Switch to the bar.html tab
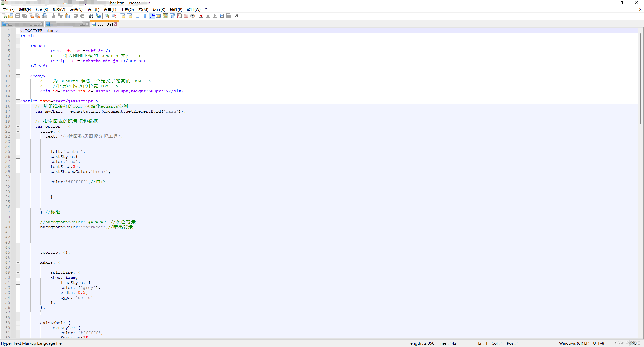This screenshot has width=644, height=347. point(105,24)
